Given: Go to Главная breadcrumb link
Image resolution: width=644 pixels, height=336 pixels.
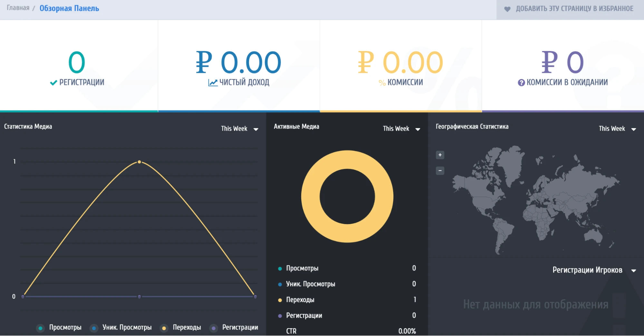Looking at the screenshot, I should point(18,8).
